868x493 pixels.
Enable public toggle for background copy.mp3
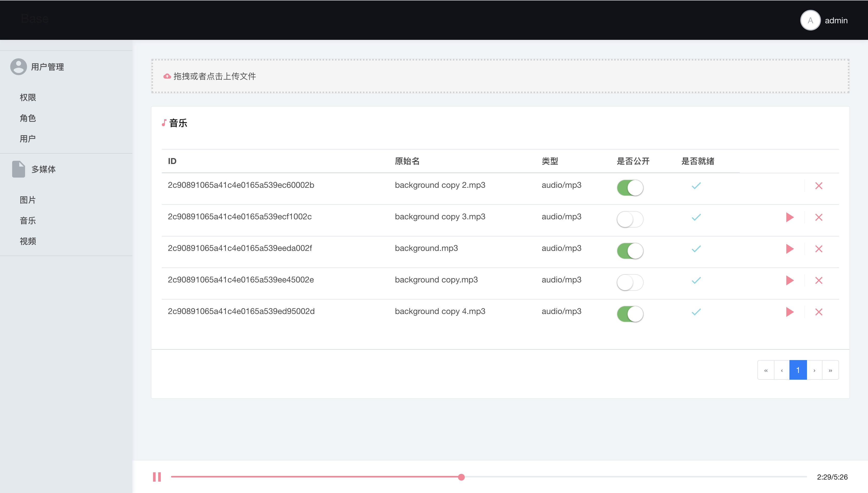pos(630,282)
